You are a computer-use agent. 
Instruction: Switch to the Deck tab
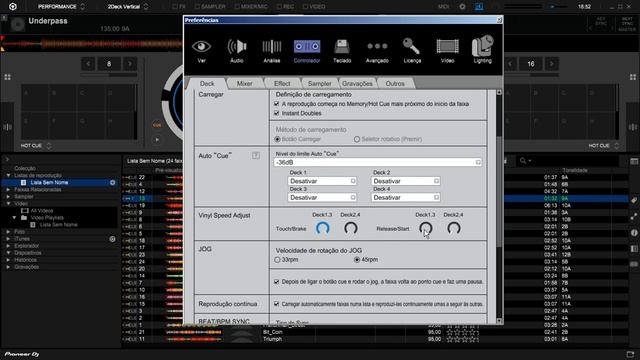pos(207,83)
